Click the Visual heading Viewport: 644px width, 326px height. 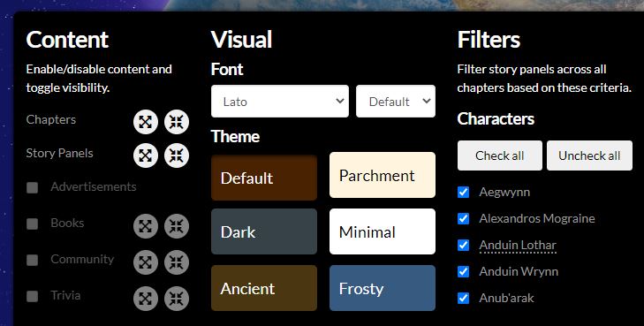241,40
